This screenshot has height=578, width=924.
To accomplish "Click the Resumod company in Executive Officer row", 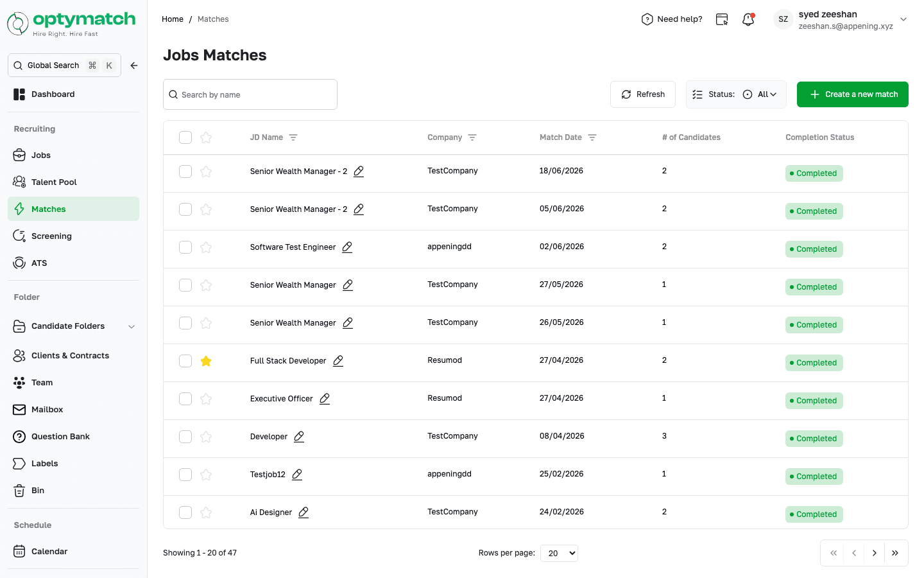I will pos(445,398).
